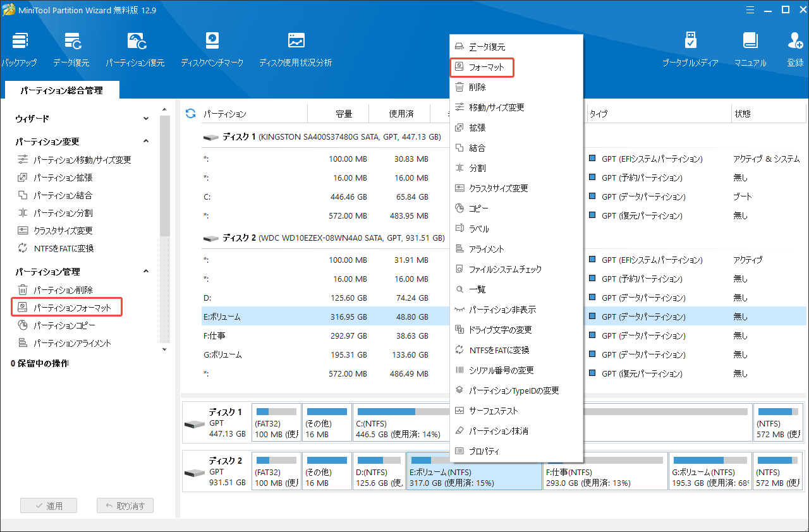Click the 適用 (Apply) button

pyautogui.click(x=49, y=505)
